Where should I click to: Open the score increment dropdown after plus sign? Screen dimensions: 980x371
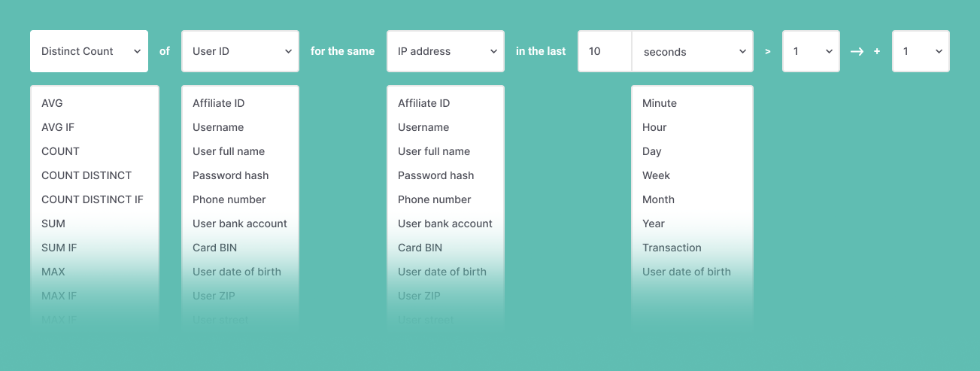click(x=921, y=51)
